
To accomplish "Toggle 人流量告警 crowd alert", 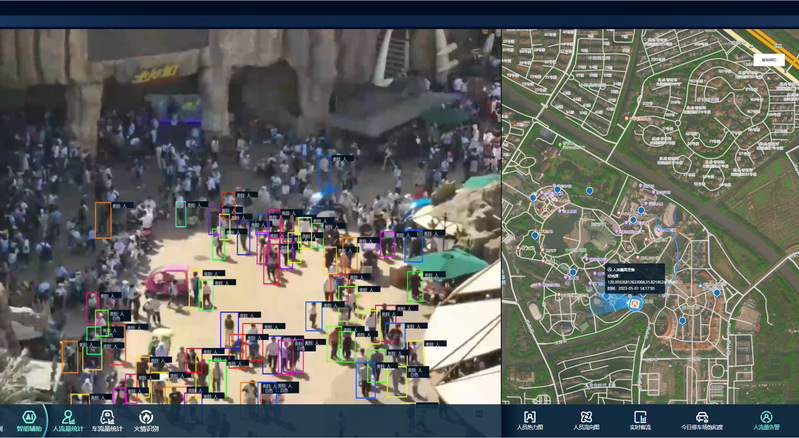I will click(x=766, y=418).
